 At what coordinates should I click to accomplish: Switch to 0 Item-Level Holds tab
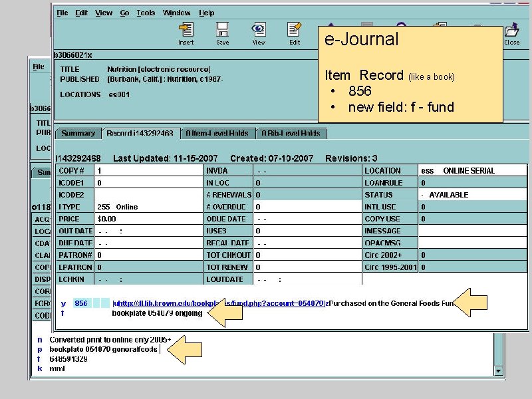point(217,133)
